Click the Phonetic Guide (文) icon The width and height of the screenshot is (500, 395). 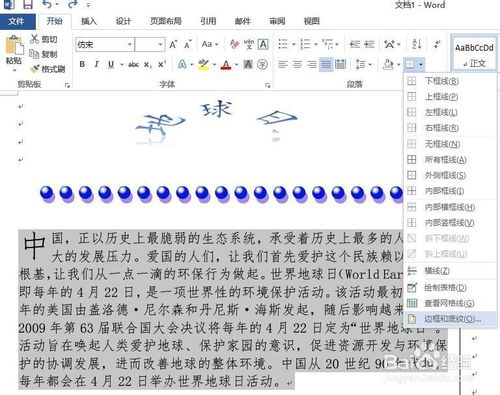point(249,44)
